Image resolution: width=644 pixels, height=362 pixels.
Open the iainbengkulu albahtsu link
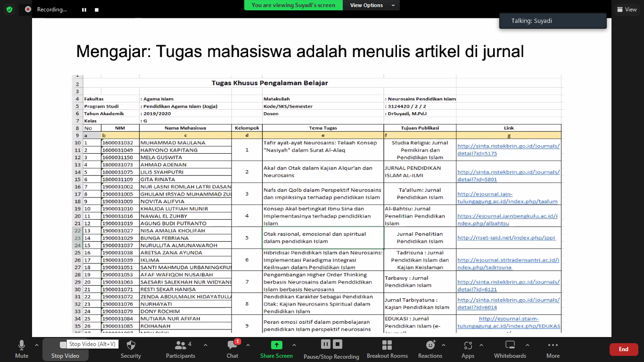[507, 220]
